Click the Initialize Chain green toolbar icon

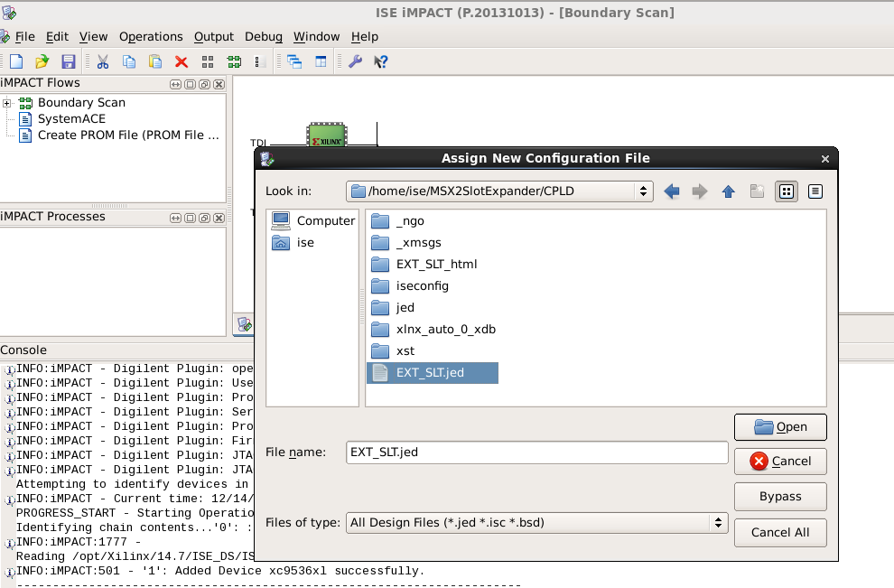pos(234,61)
